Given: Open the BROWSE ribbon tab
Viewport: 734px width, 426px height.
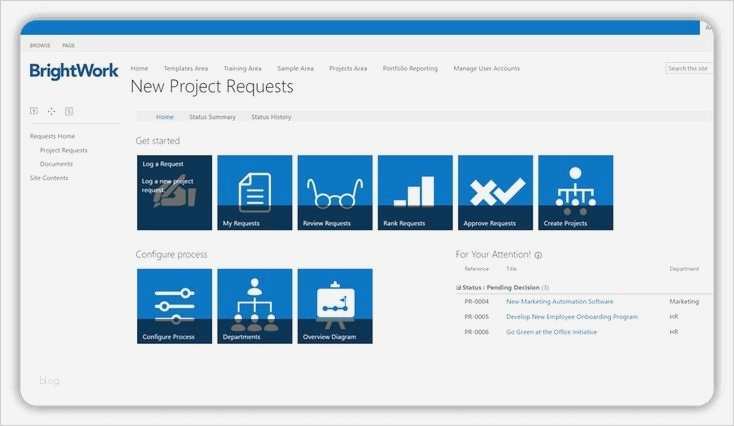Looking at the screenshot, I should [x=40, y=45].
